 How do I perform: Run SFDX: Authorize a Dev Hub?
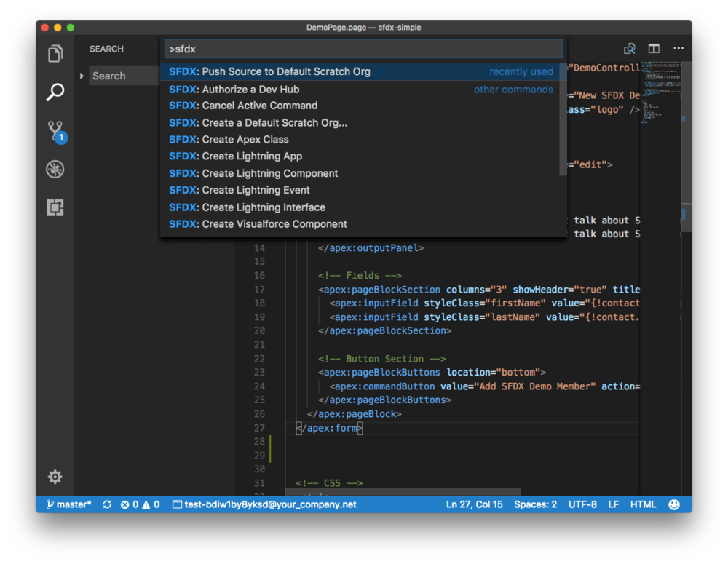pyautogui.click(x=360, y=89)
